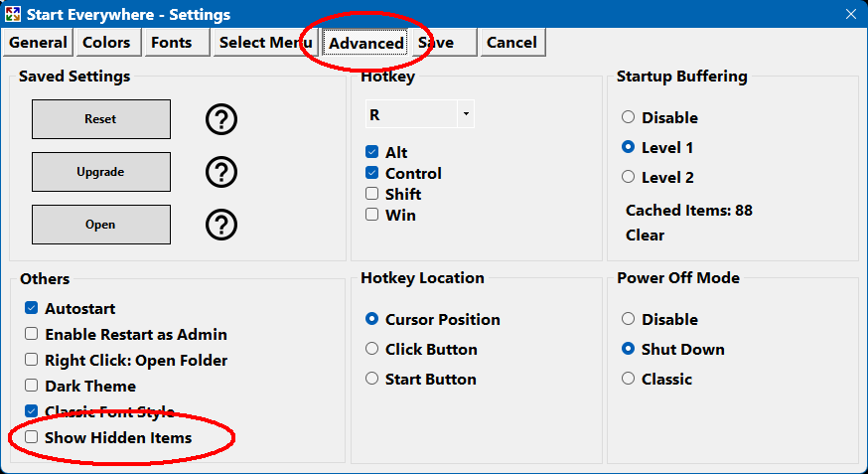Enable the Win hotkey modifier

pos(372,215)
